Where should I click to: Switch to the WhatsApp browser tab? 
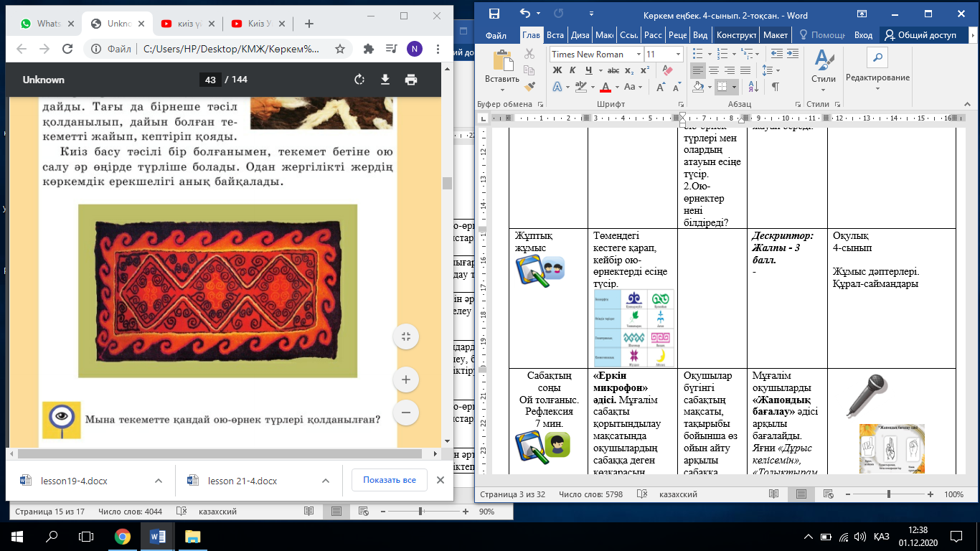point(43,24)
